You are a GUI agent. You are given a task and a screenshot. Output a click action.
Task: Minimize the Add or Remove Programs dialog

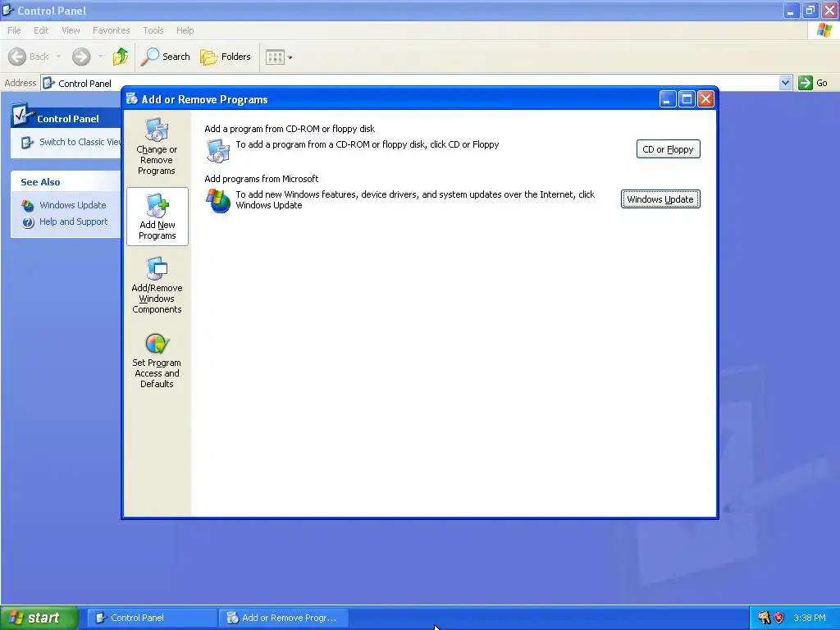pyautogui.click(x=668, y=99)
